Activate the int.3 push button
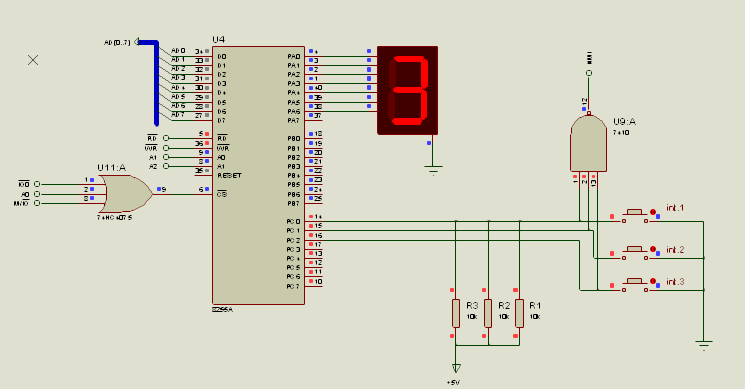 (635, 285)
